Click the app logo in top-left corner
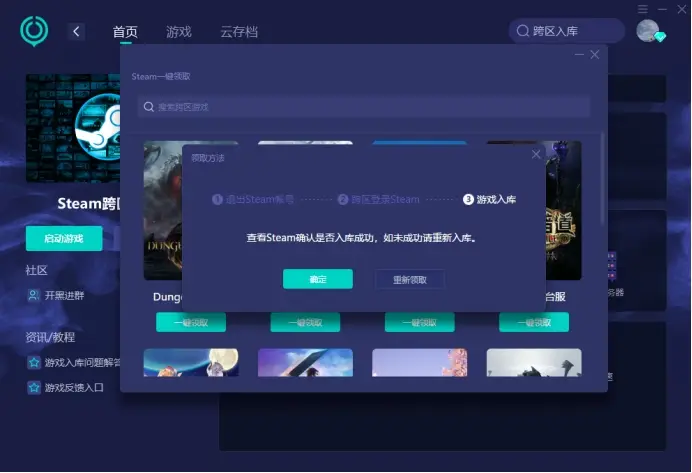 34,31
